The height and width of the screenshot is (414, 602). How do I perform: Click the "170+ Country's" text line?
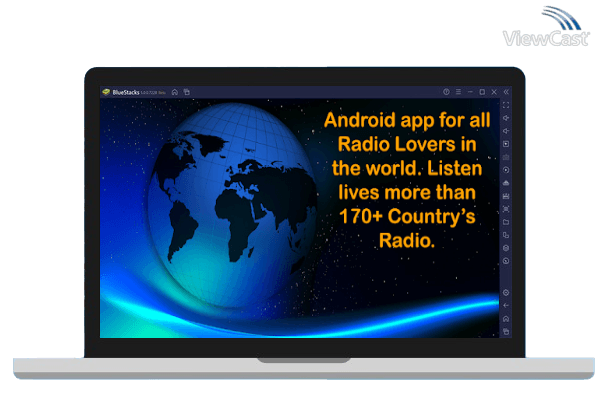407,216
